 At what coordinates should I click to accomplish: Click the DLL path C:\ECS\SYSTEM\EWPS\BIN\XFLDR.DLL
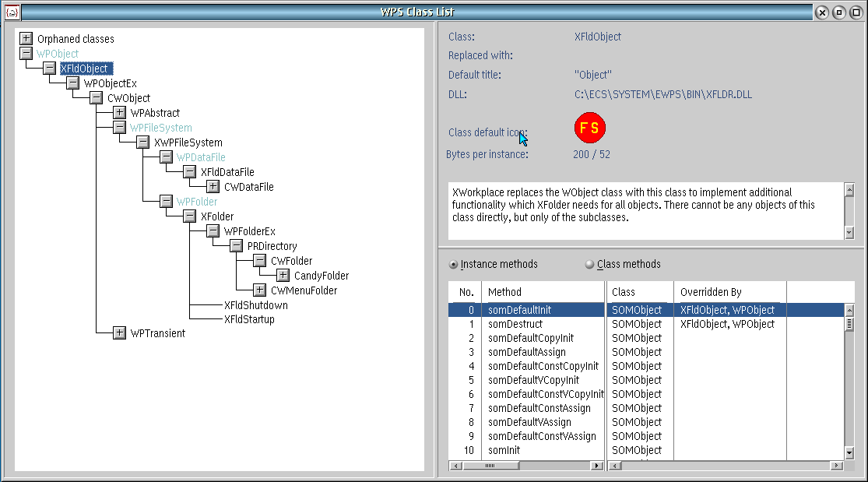click(x=663, y=95)
